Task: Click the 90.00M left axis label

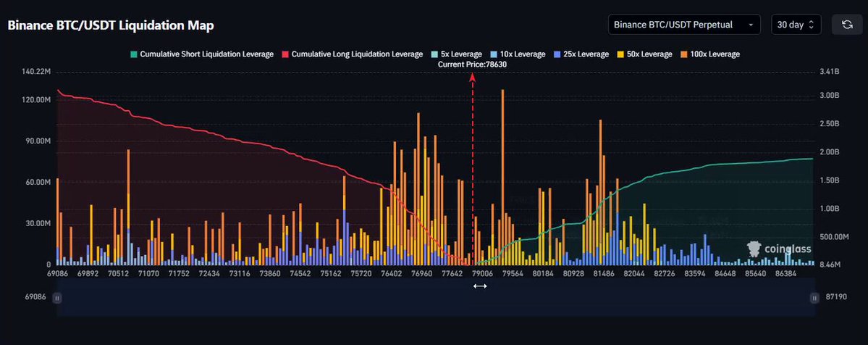Action: [x=39, y=141]
